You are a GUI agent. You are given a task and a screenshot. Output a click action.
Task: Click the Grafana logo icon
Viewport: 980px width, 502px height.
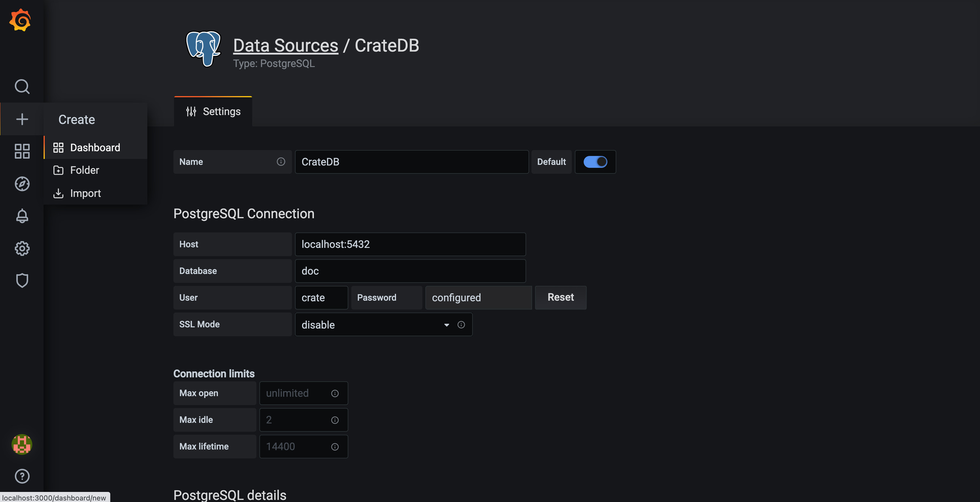click(20, 20)
